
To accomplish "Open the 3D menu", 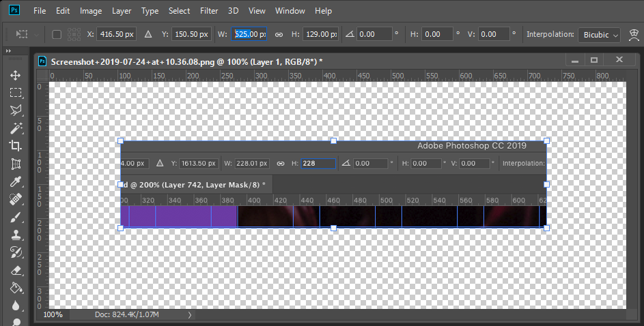I will (234, 11).
